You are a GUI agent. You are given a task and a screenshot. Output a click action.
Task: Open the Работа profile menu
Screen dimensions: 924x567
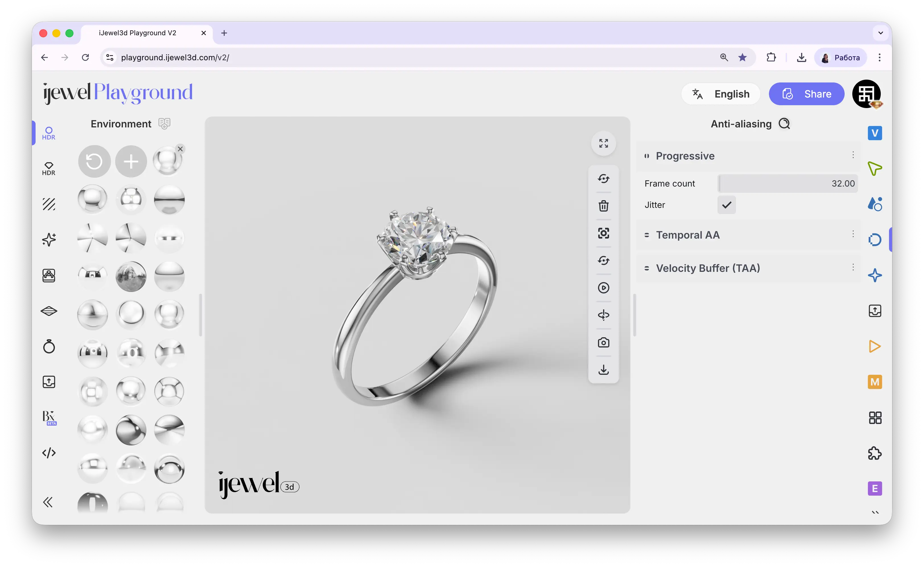pos(840,57)
